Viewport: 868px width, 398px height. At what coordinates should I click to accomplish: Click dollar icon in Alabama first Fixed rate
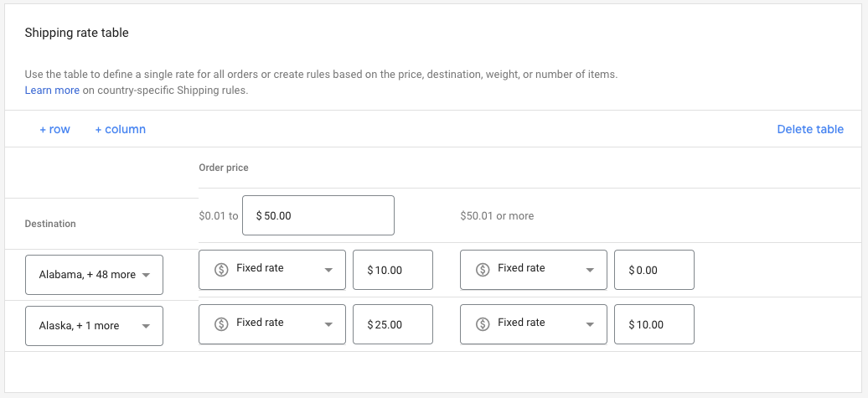[221, 269]
